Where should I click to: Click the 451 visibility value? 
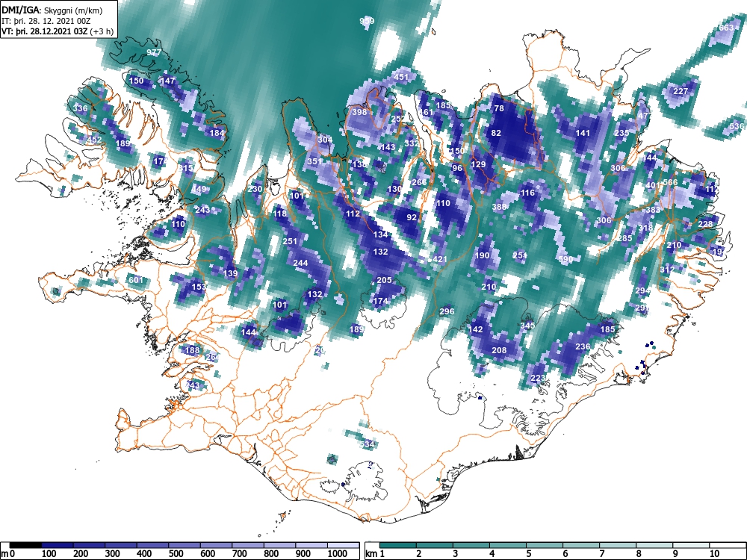[x=401, y=77]
